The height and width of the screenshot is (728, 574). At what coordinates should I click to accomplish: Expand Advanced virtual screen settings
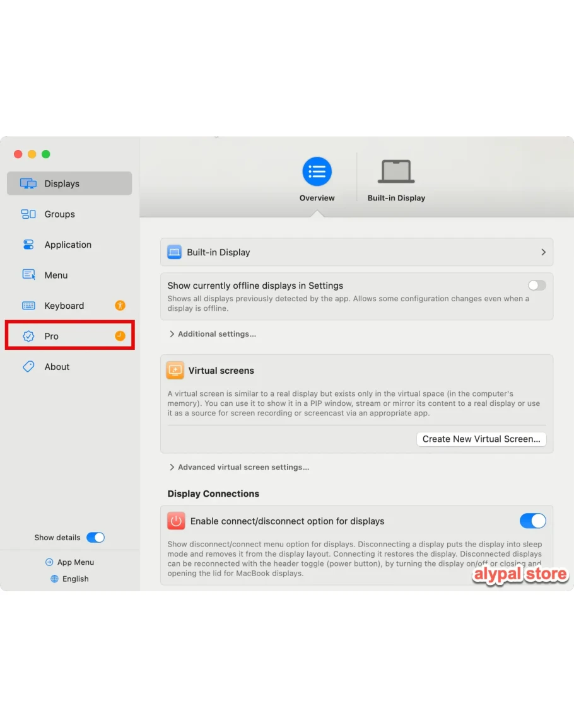[239, 467]
